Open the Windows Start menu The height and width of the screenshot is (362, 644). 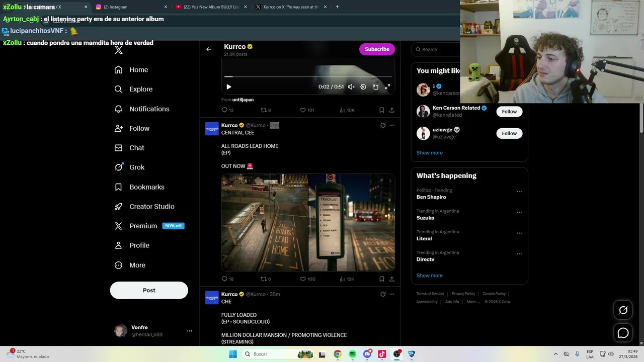click(233, 354)
